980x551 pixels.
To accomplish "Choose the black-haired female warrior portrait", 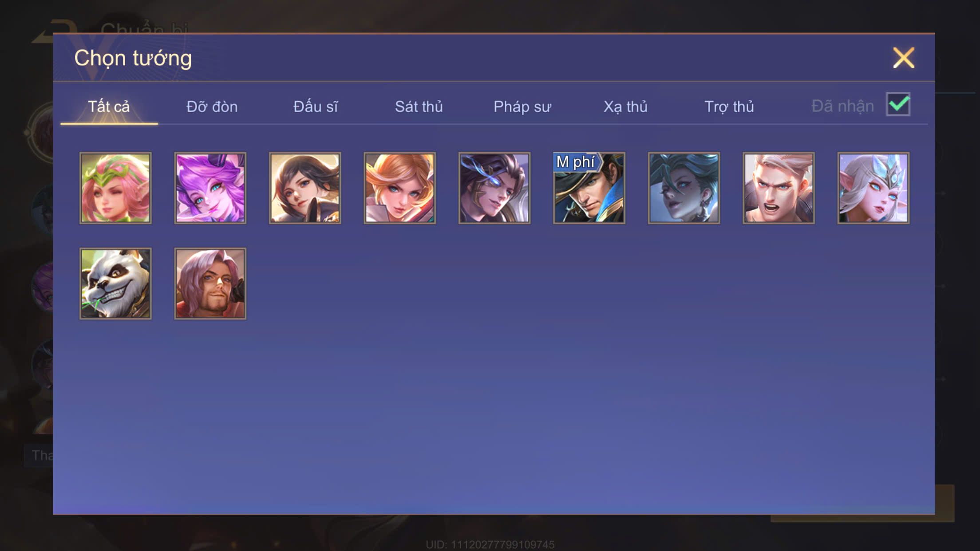I will click(305, 188).
